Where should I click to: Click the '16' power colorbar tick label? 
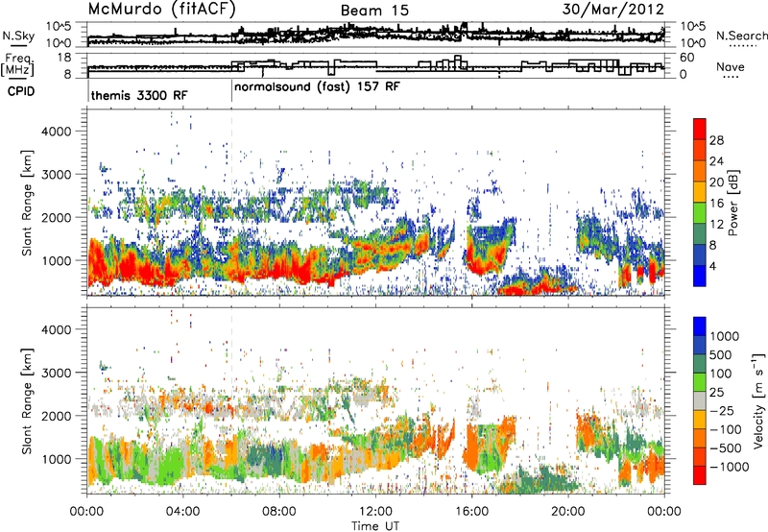716,204
